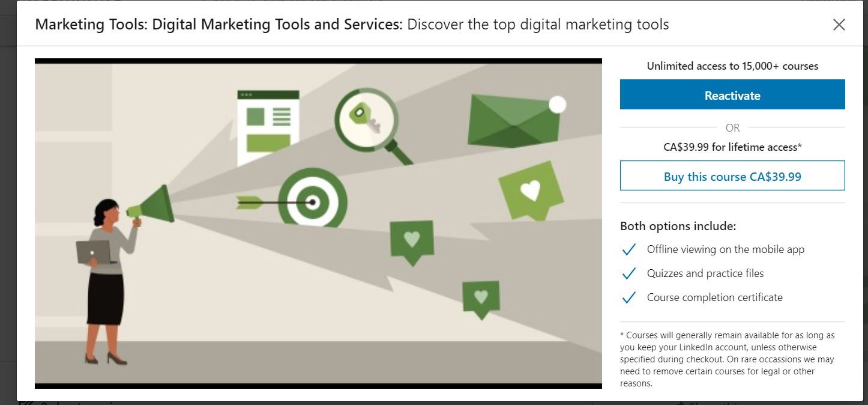This screenshot has height=405, width=868.
Task: Click the CA$39.99 for lifetime access text
Action: tap(732, 147)
